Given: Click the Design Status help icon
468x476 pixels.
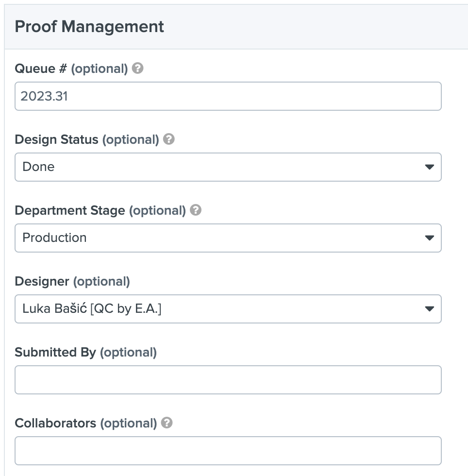Looking at the screenshot, I should click(x=169, y=139).
